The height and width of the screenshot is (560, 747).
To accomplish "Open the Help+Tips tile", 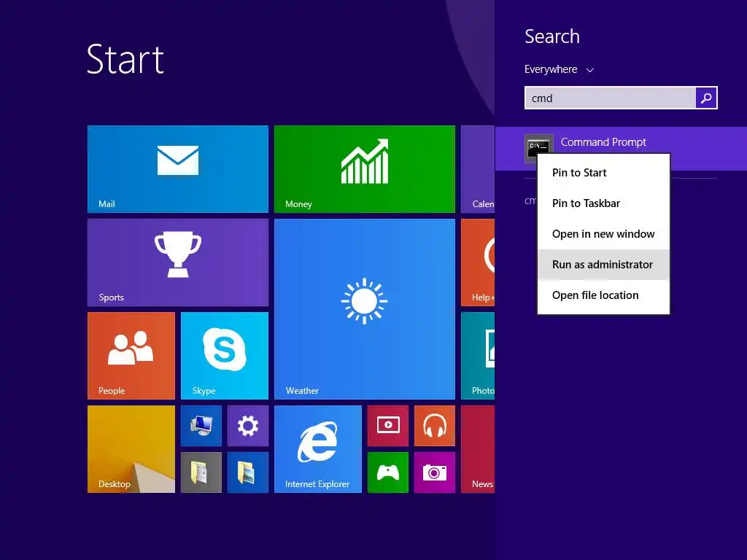I will tap(478, 262).
